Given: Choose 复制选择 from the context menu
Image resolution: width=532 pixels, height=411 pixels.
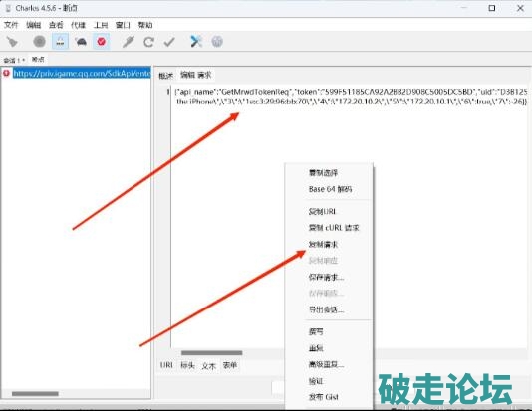Looking at the screenshot, I should point(323,173).
